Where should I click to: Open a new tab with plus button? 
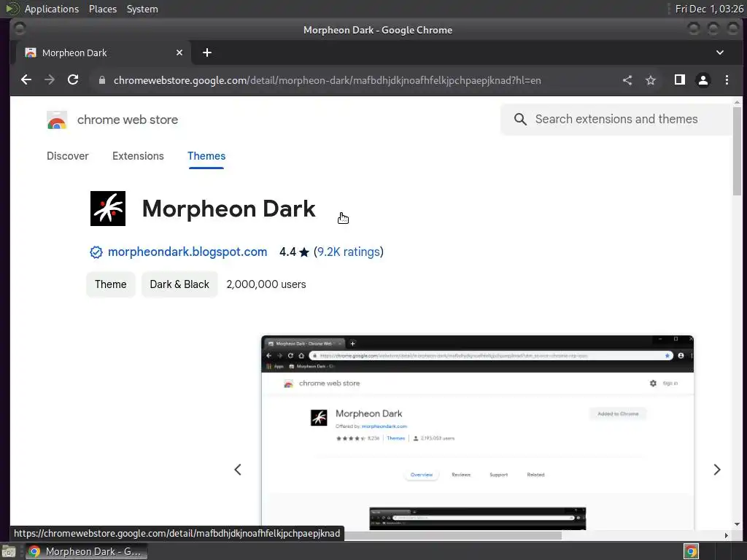coord(206,52)
